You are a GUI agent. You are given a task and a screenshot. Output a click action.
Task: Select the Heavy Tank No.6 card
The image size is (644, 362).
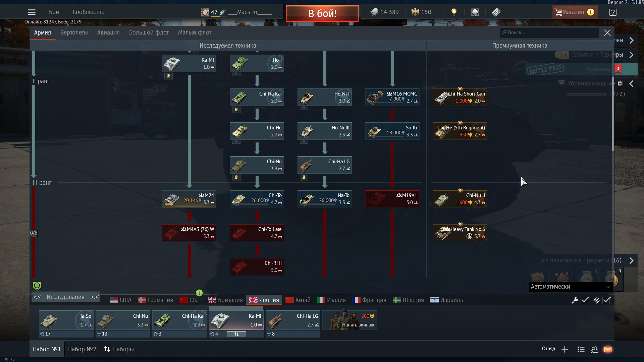click(x=460, y=233)
